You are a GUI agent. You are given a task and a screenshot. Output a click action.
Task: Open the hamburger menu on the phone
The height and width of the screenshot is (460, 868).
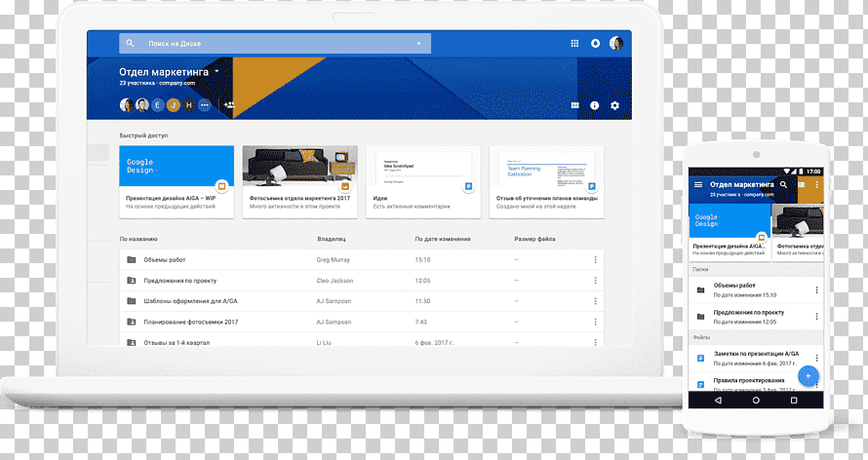point(698,184)
